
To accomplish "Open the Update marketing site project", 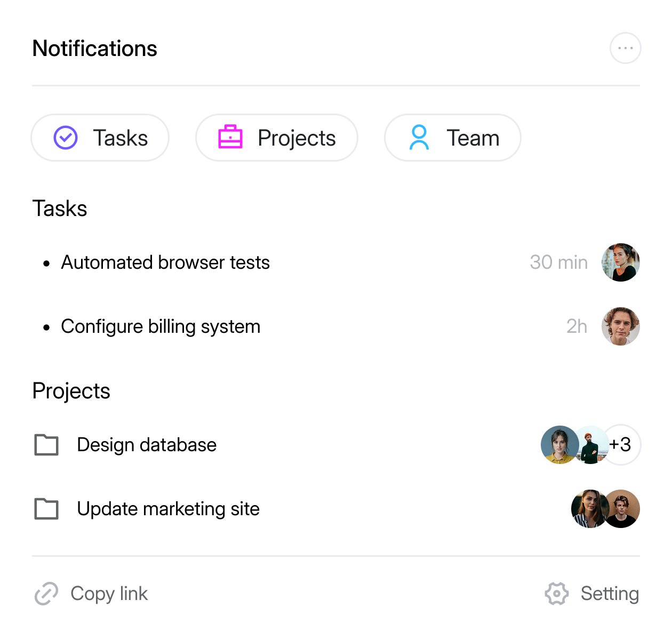I will [x=168, y=509].
